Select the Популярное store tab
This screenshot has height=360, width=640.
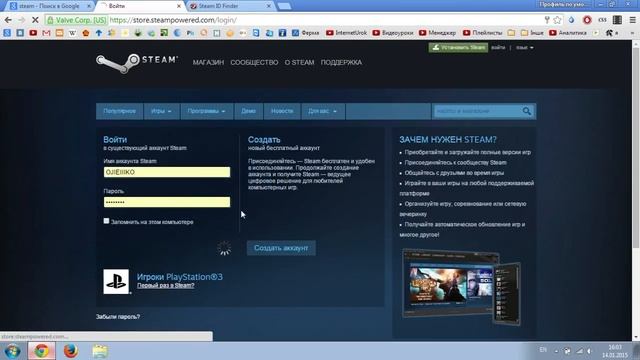120,111
